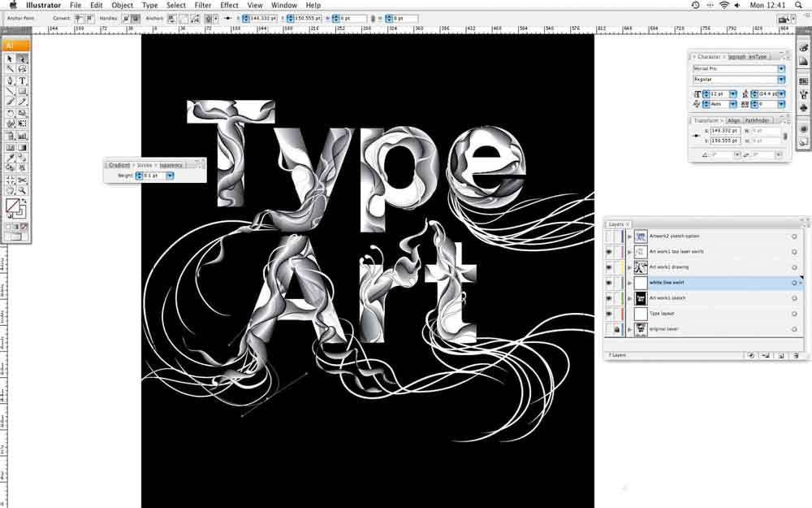Select the Mesh tool
The height and width of the screenshot is (508, 812).
10,147
